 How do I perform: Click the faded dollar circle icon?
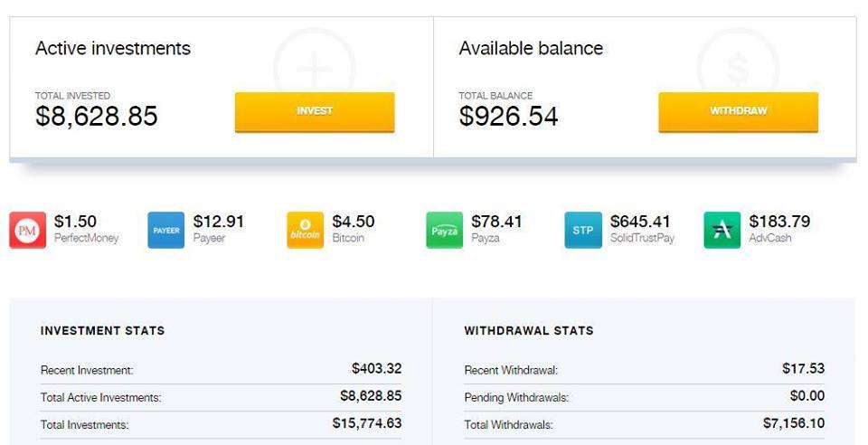pos(738,63)
